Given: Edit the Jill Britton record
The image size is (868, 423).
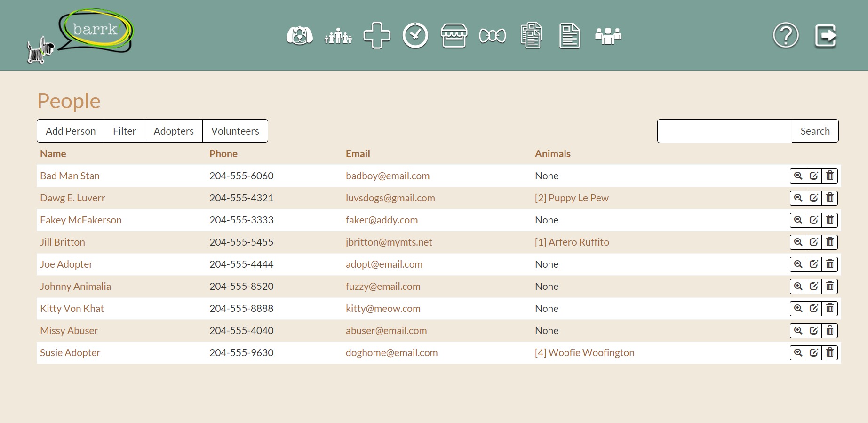Looking at the screenshot, I should [814, 242].
